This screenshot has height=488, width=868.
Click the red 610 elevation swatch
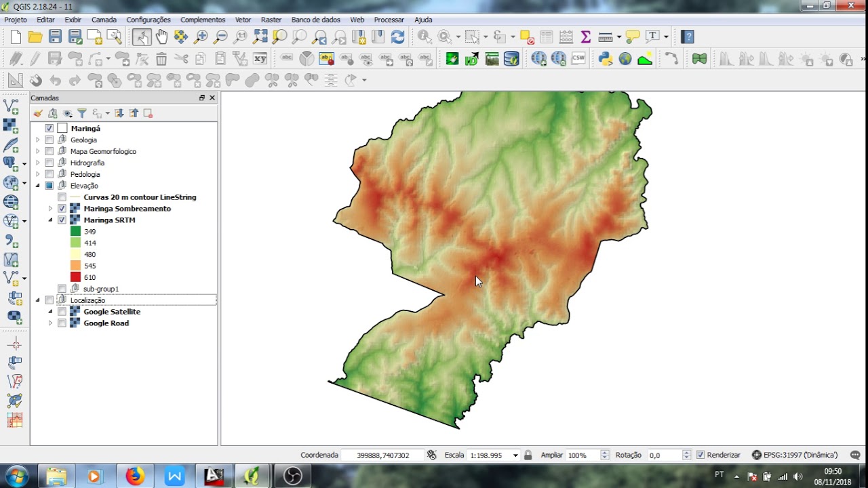tap(75, 277)
